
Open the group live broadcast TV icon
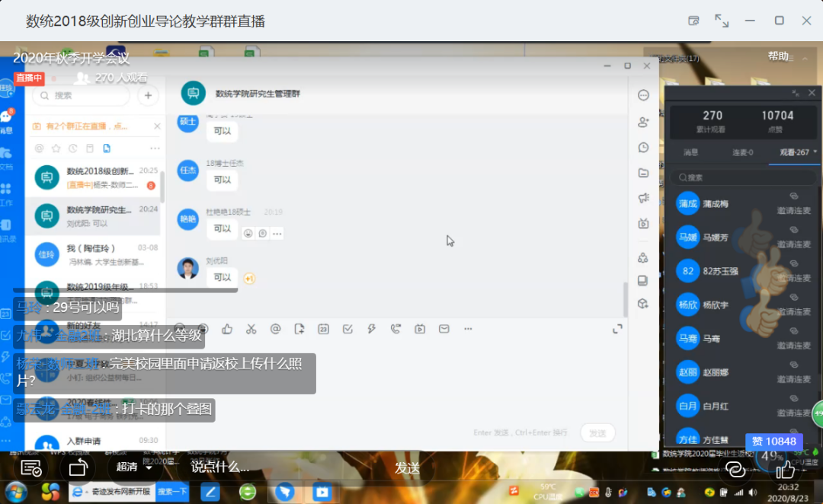point(643,224)
